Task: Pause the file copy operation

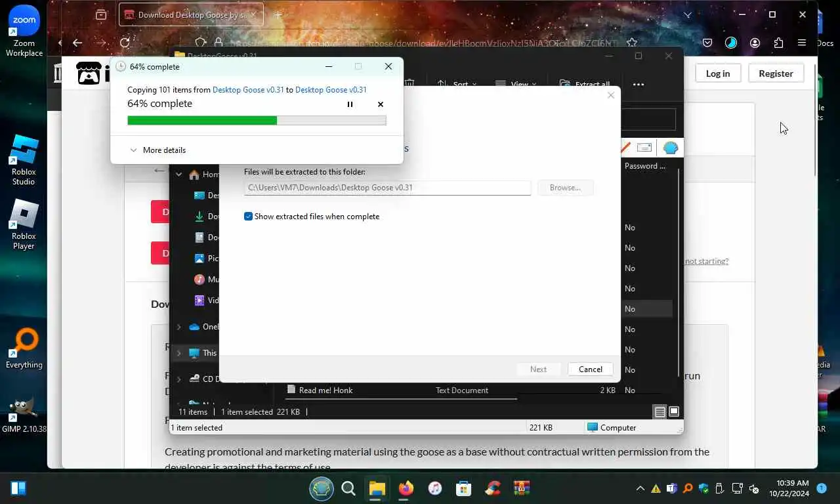Action: click(x=350, y=104)
